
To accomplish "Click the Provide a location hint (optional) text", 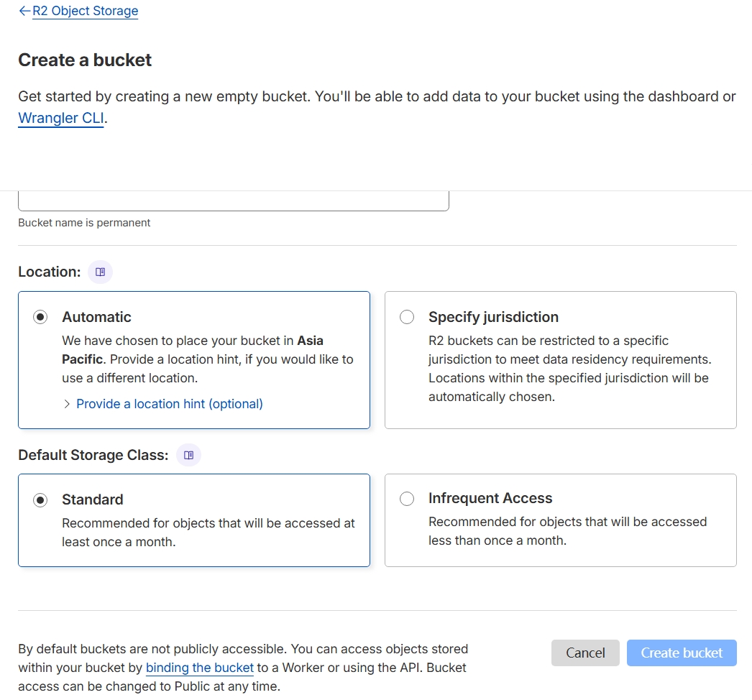I will coord(170,404).
